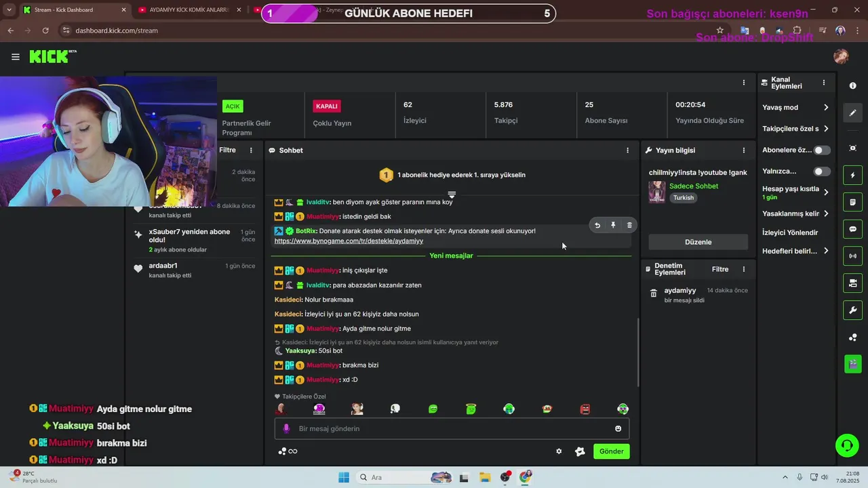Insert the white skull emote
The height and width of the screenshot is (488, 868).
pyautogui.click(x=395, y=409)
